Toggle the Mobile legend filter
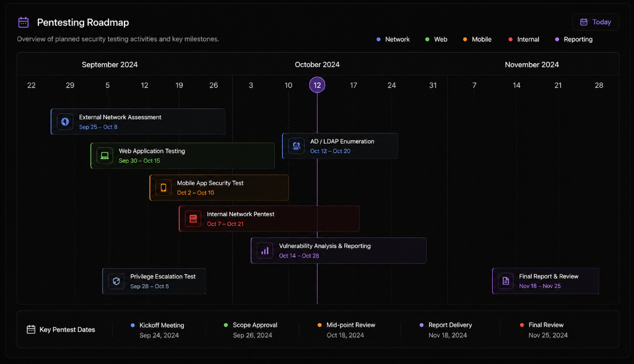The image size is (634, 364). [477, 39]
